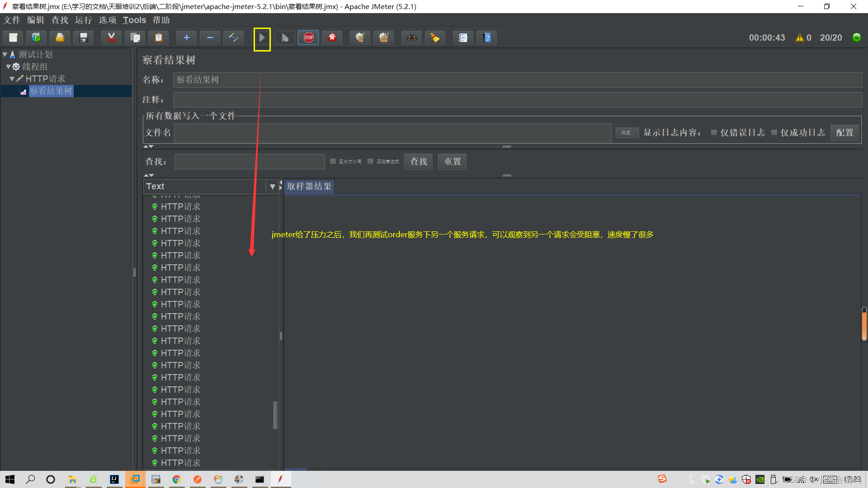Click the Function Helper list icon
This screenshot has width=868, height=488.
pyautogui.click(x=463, y=38)
